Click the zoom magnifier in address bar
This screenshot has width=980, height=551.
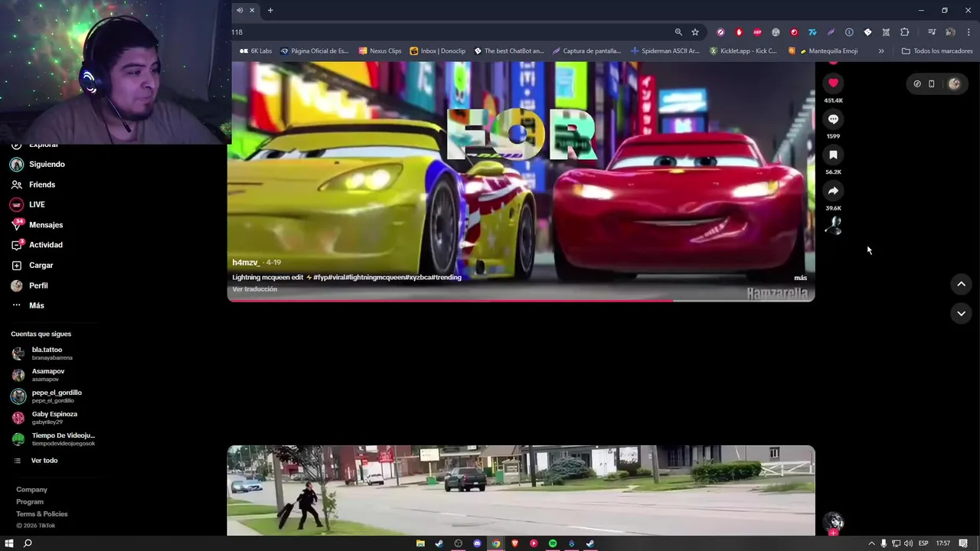[678, 32]
